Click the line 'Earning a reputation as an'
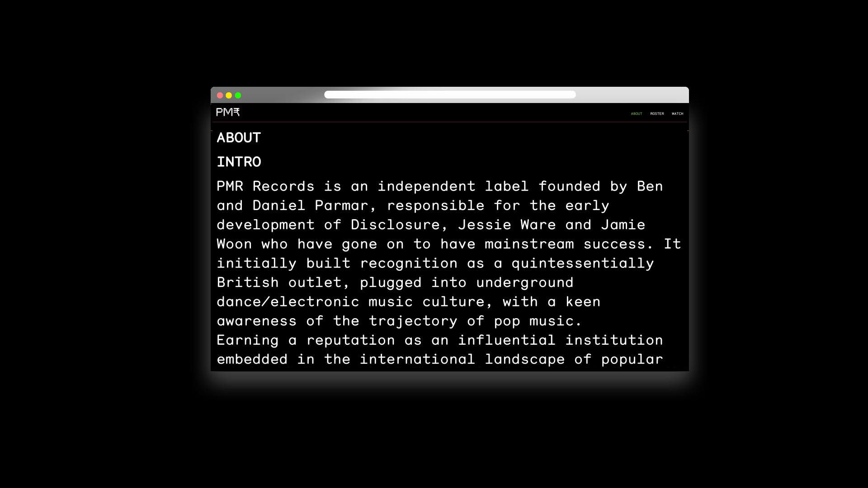 pyautogui.click(x=440, y=341)
